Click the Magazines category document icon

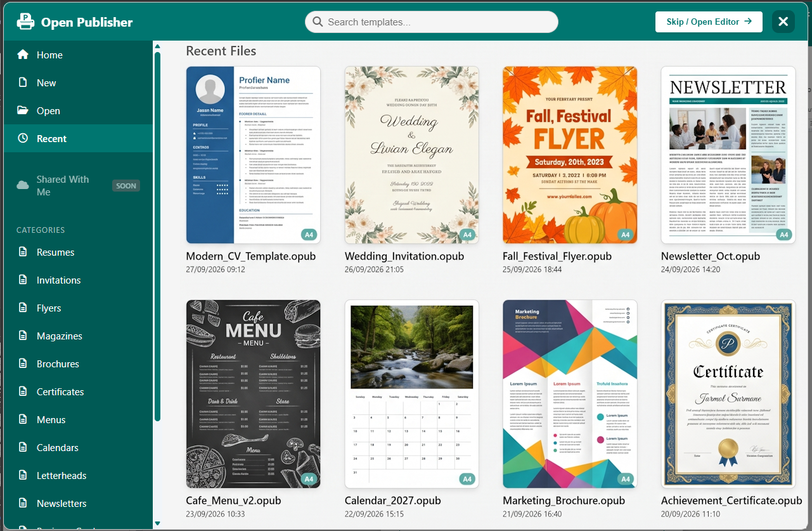(23, 336)
